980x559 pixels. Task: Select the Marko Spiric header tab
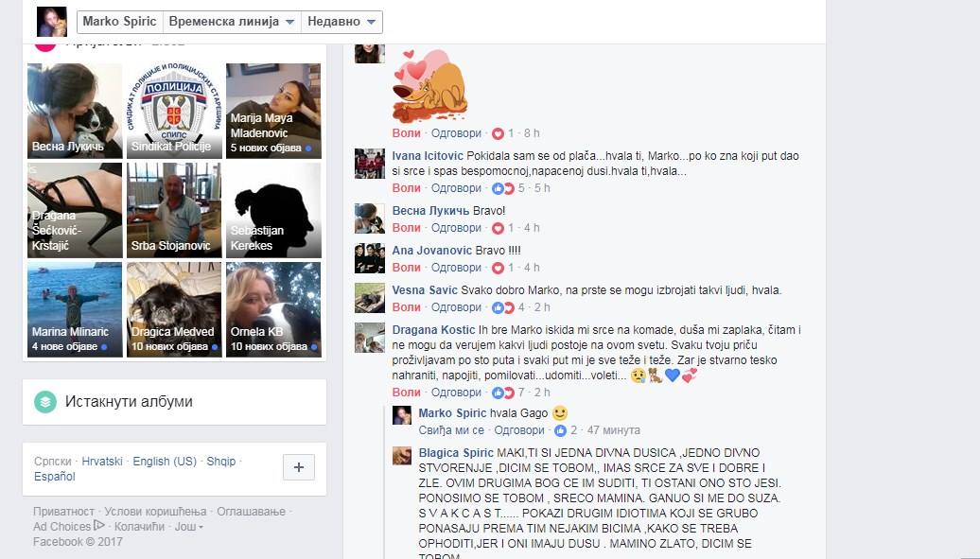[119, 22]
